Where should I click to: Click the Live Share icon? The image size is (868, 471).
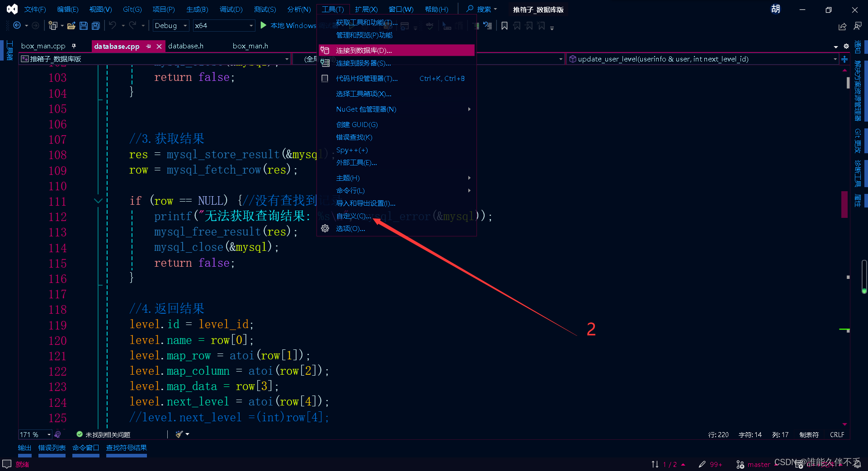click(842, 27)
